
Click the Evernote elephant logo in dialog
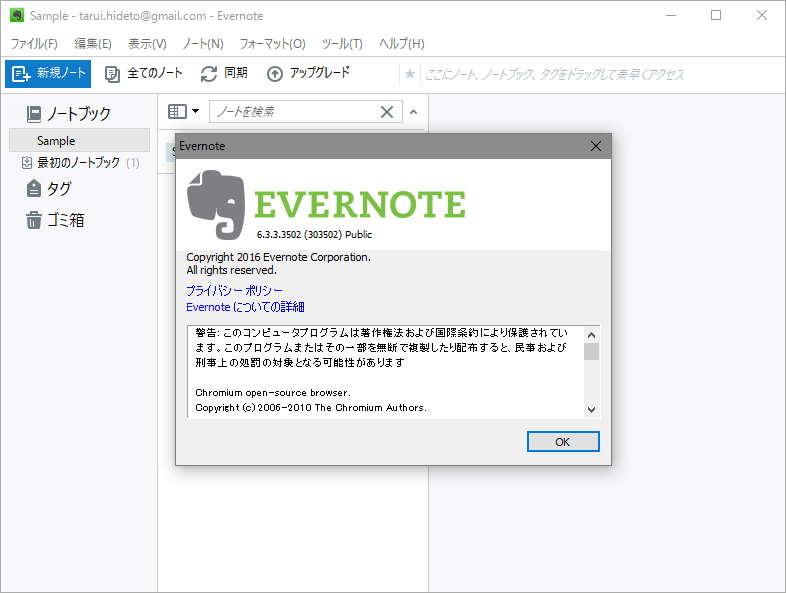click(x=216, y=205)
